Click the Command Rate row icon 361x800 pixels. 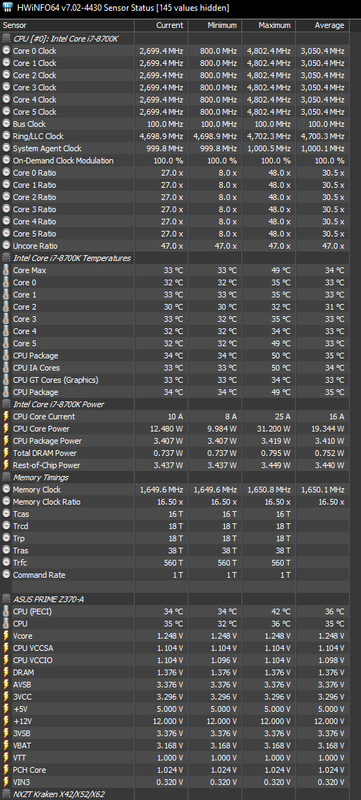6,575
